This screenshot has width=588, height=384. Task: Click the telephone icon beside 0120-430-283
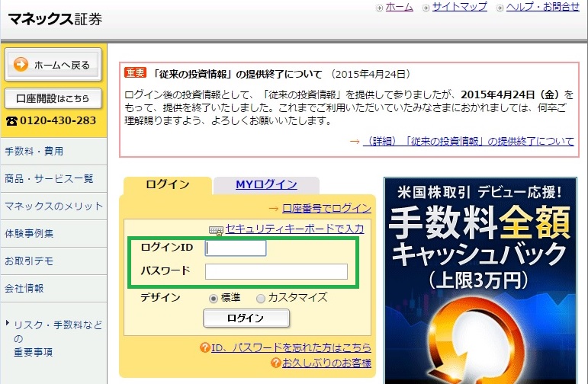click(11, 121)
